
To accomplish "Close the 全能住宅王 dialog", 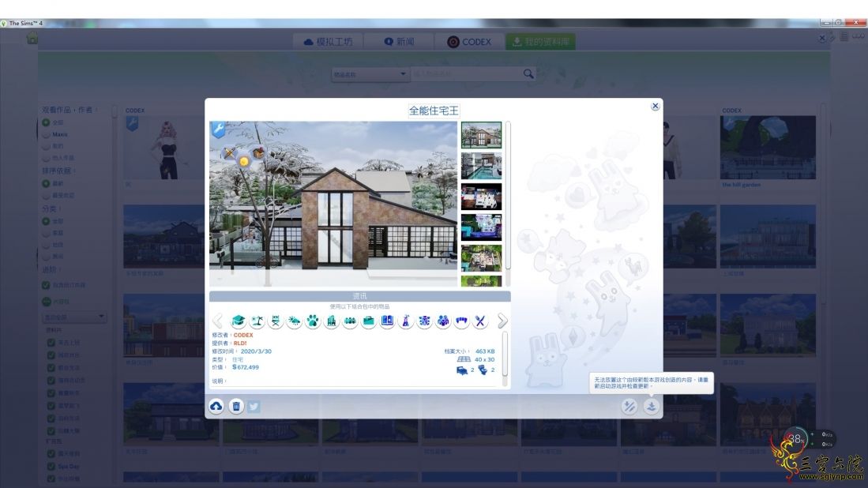I will coord(656,106).
